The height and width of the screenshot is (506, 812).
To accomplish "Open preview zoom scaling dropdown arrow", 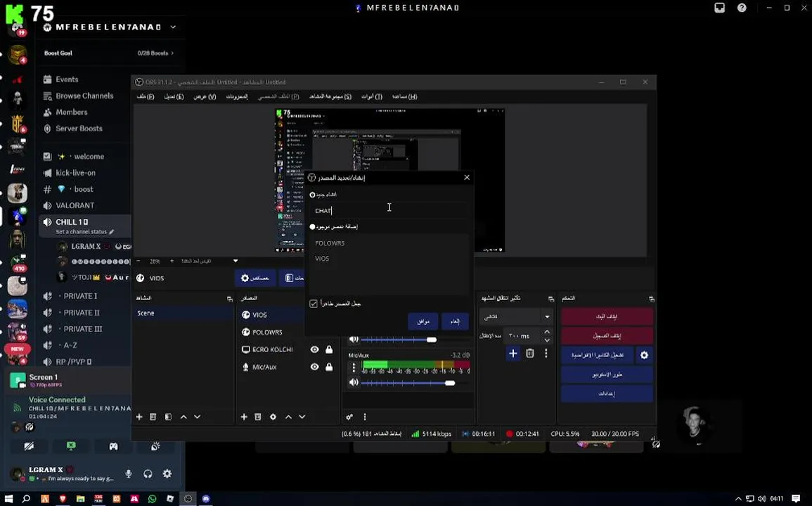I will (x=236, y=261).
